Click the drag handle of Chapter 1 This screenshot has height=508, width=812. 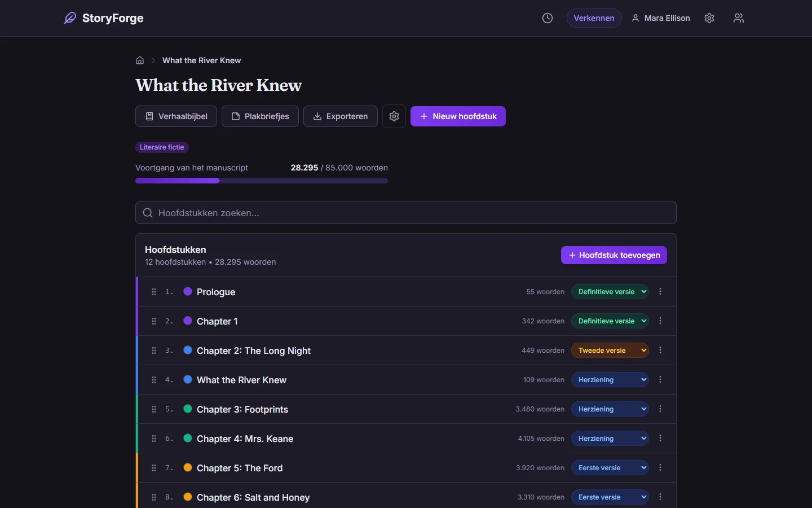(x=154, y=321)
